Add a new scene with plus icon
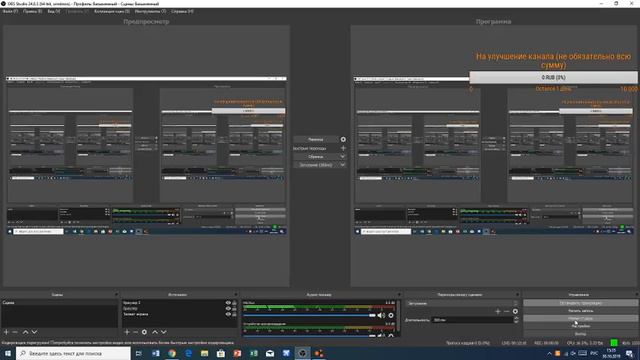Viewport: 640px width, 360px height. coord(6,332)
